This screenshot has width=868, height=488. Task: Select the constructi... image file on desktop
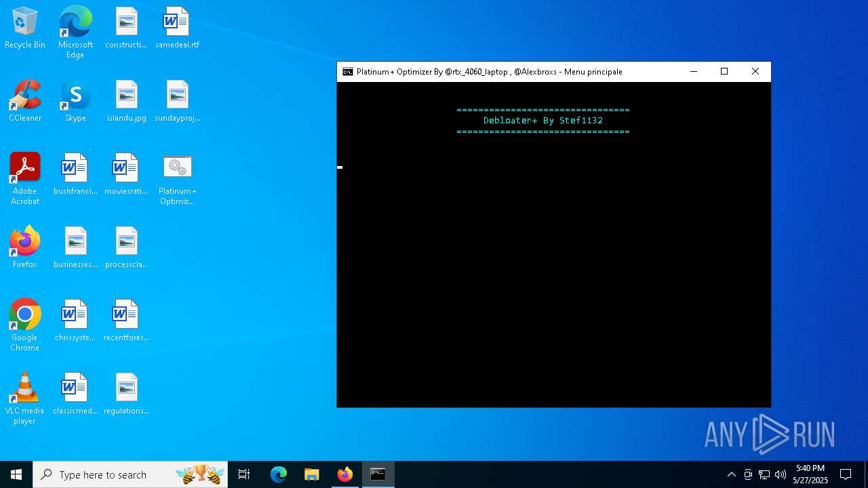tap(126, 28)
